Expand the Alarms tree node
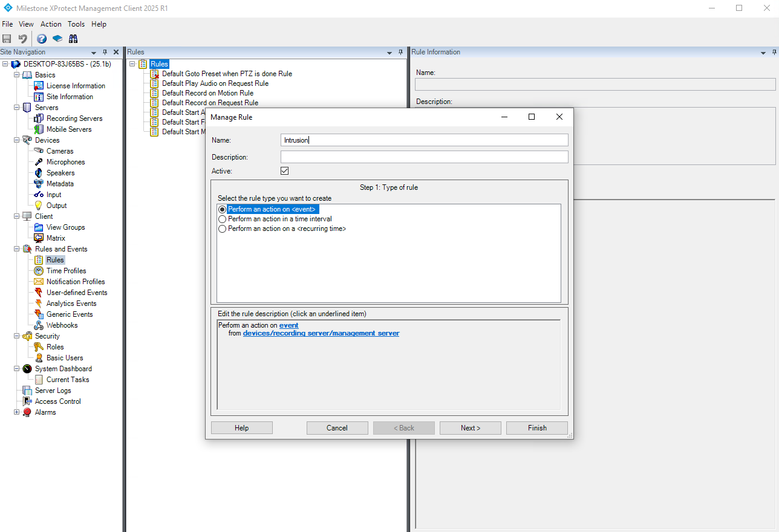The height and width of the screenshot is (532, 779). point(16,412)
